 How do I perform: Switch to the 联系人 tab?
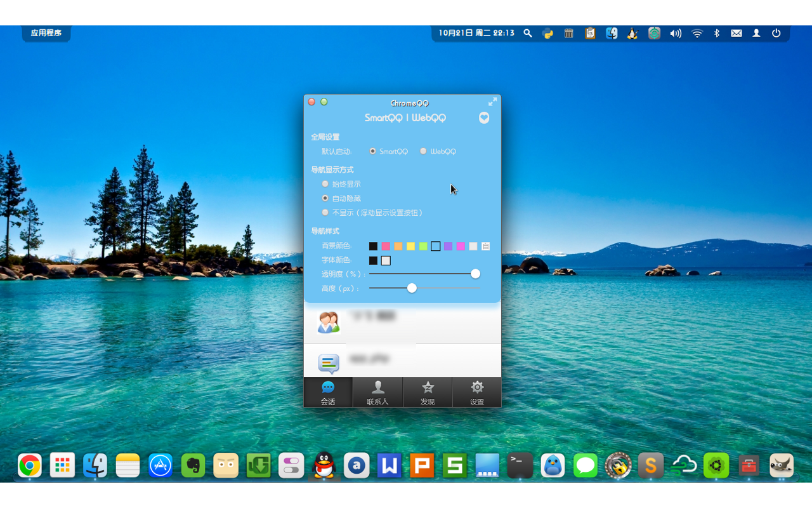click(x=377, y=392)
